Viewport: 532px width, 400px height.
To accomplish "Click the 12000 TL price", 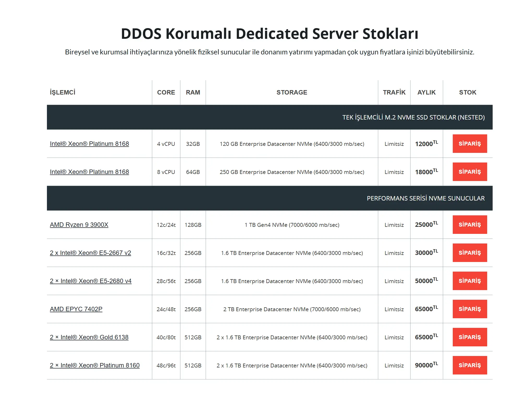I will pos(426,143).
